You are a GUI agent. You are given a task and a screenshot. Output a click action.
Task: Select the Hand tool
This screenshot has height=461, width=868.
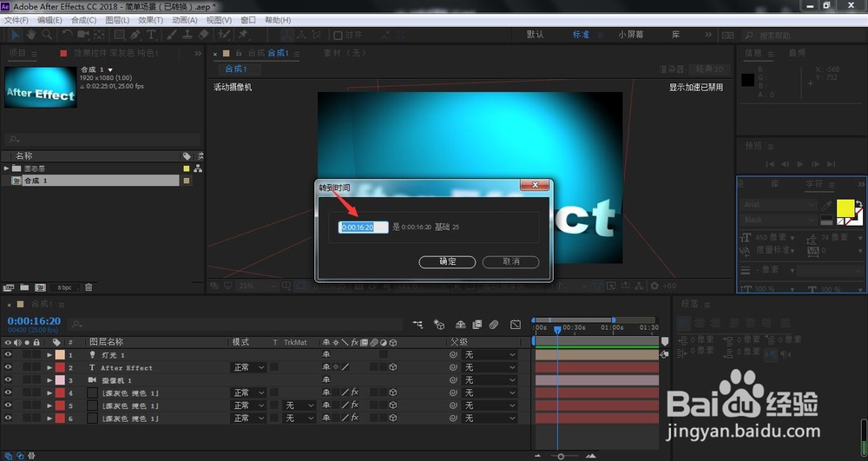tap(31, 35)
